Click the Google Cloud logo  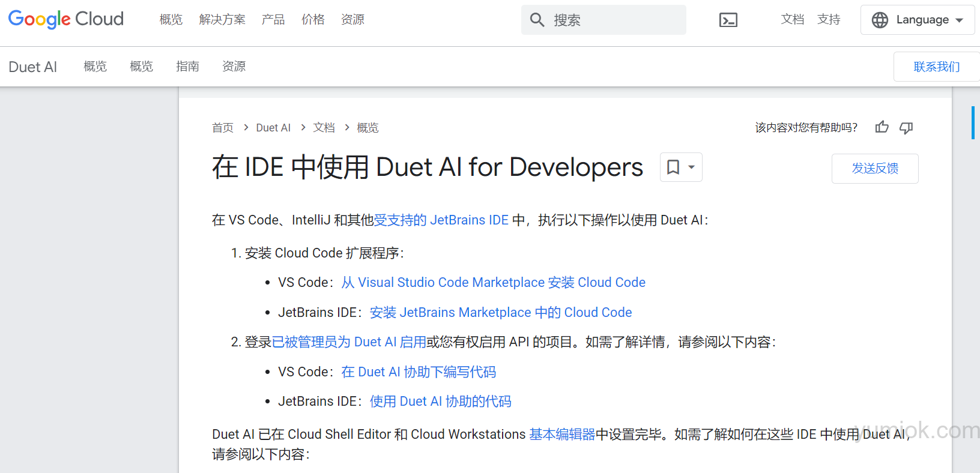click(66, 19)
